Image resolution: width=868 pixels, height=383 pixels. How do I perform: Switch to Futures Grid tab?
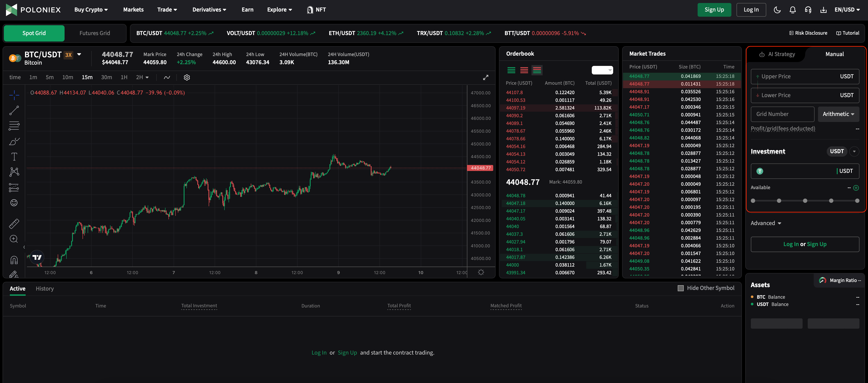click(95, 33)
